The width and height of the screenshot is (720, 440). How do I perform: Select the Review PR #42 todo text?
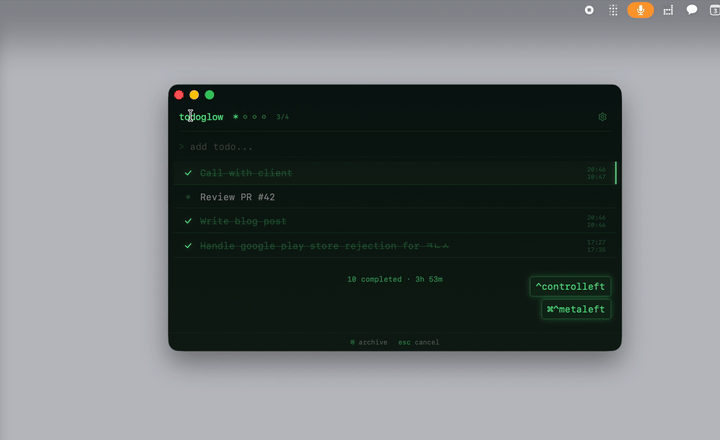(x=237, y=197)
